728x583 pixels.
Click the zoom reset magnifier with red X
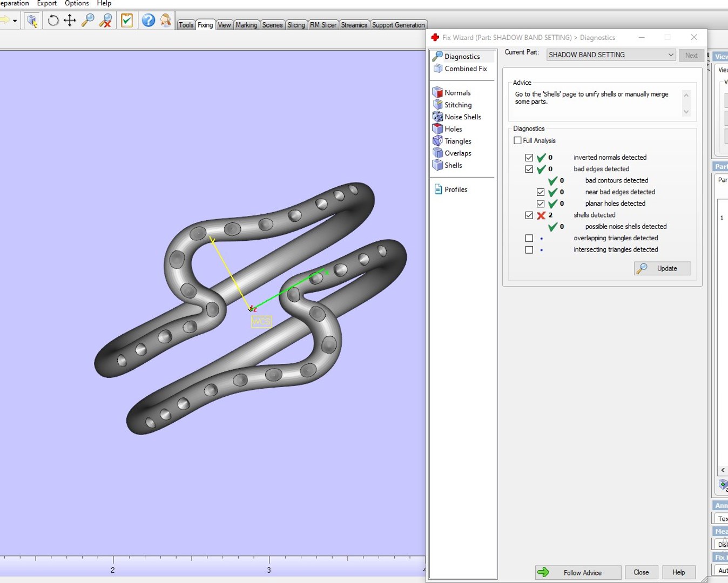(x=106, y=21)
